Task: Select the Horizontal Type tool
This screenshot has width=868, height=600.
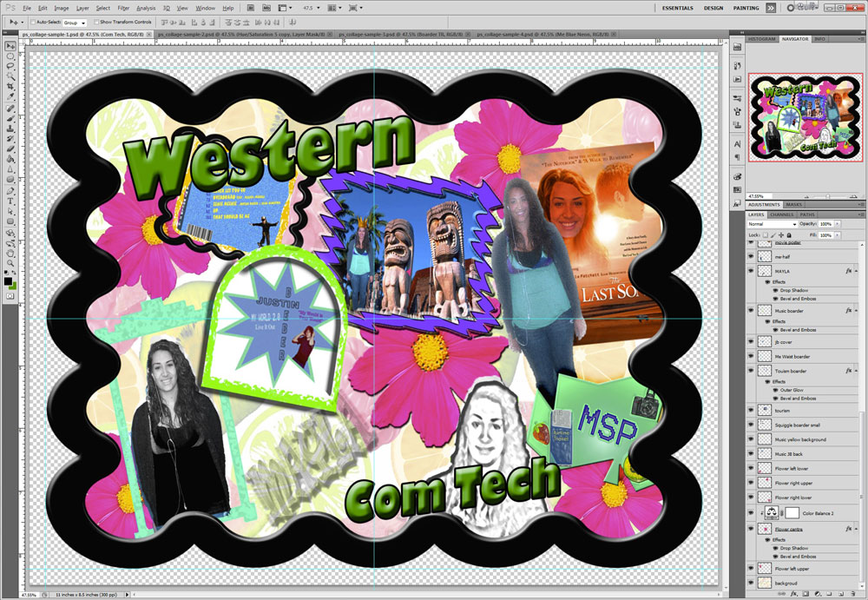Action: [10, 201]
